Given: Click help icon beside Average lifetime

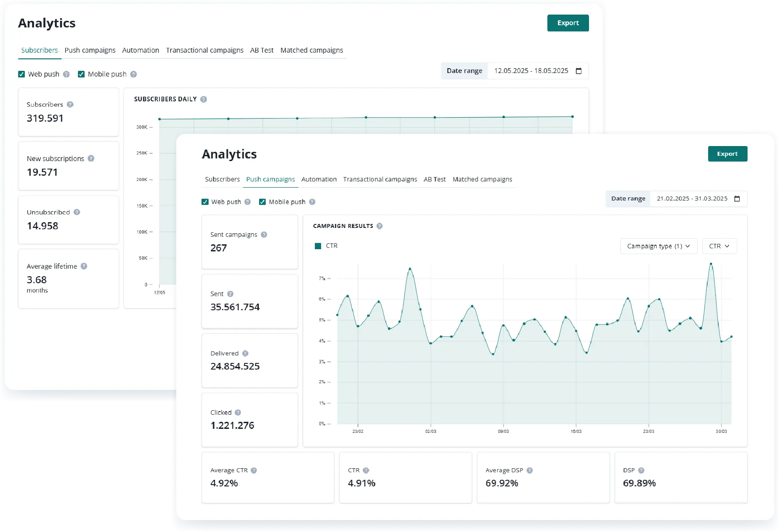Looking at the screenshot, I should tap(84, 266).
